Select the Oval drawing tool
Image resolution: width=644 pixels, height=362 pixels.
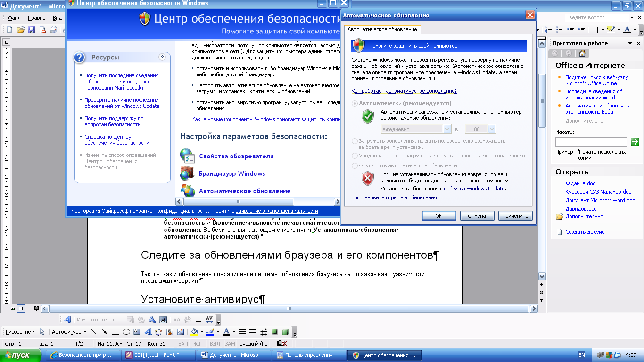[126, 332]
